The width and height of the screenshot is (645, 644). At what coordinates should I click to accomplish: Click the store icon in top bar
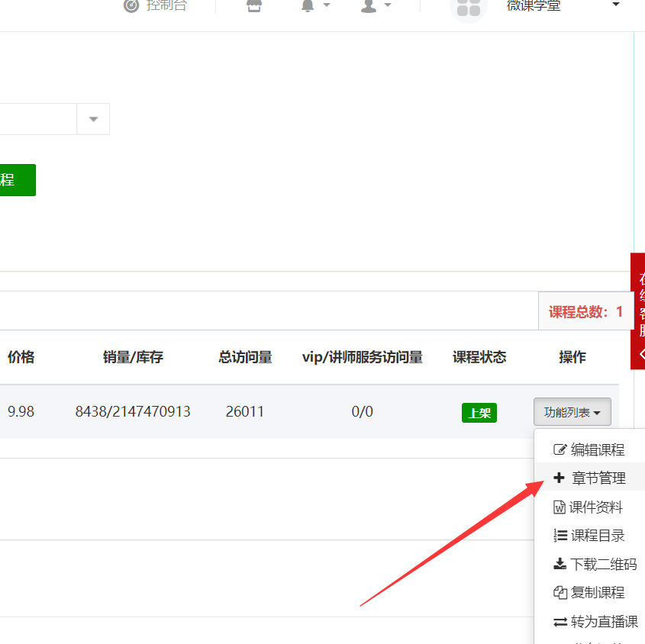[254, 6]
